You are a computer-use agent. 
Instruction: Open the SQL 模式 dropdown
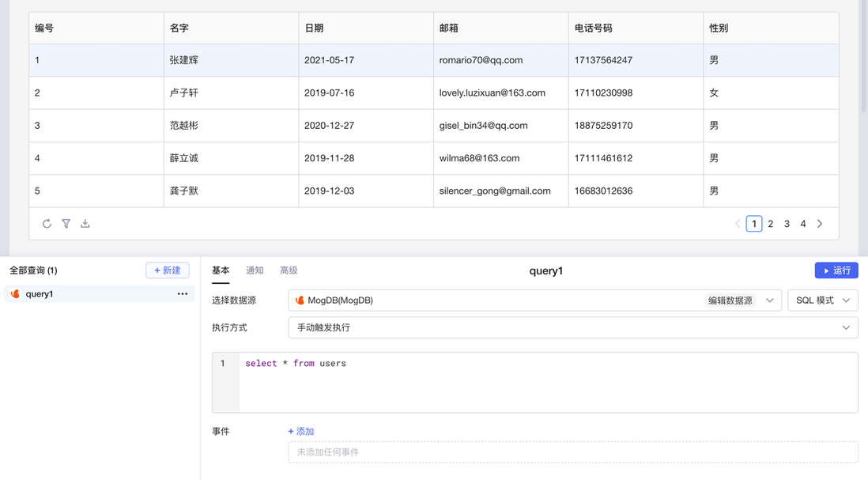pyautogui.click(x=823, y=300)
